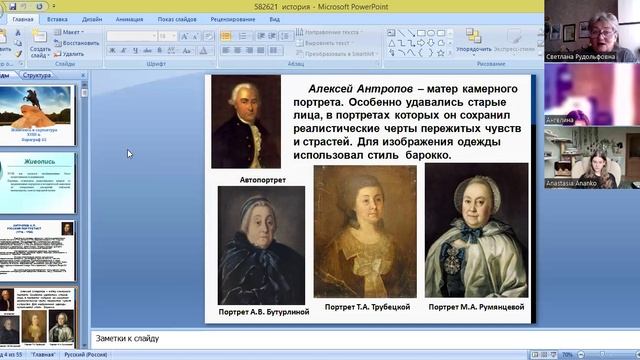The height and width of the screenshot is (360, 640).
Task: Toggle strikethrough abc formatting
Action: pyautogui.click(x=147, y=51)
